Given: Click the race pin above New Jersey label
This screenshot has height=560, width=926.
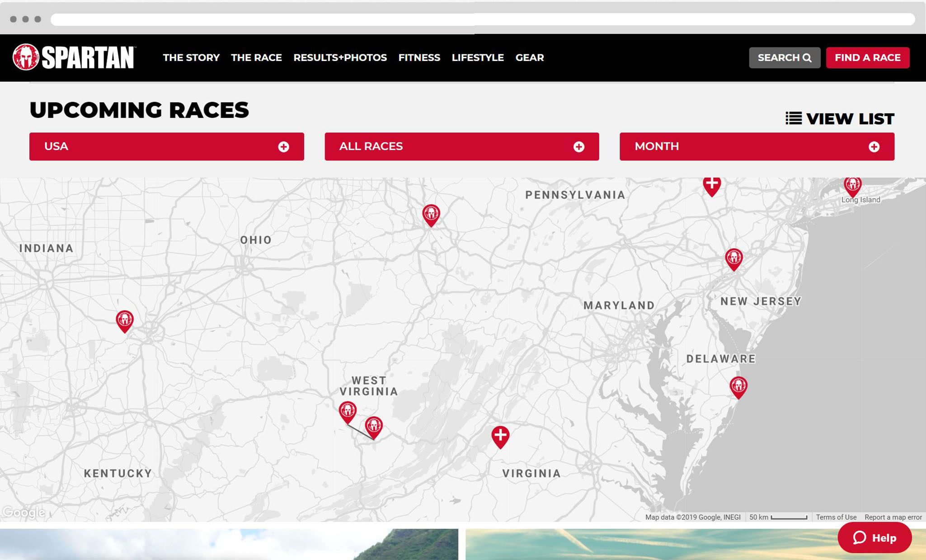Looking at the screenshot, I should click(x=733, y=258).
